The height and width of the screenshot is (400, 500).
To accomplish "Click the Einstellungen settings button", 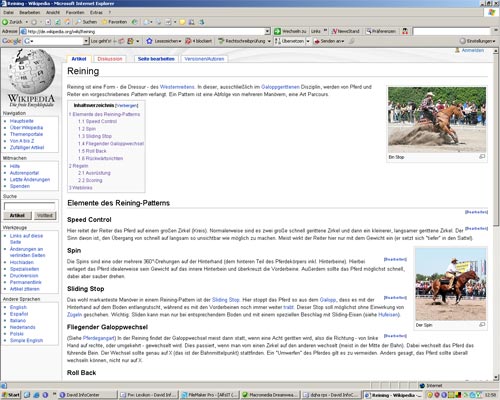I will pos(477,41).
